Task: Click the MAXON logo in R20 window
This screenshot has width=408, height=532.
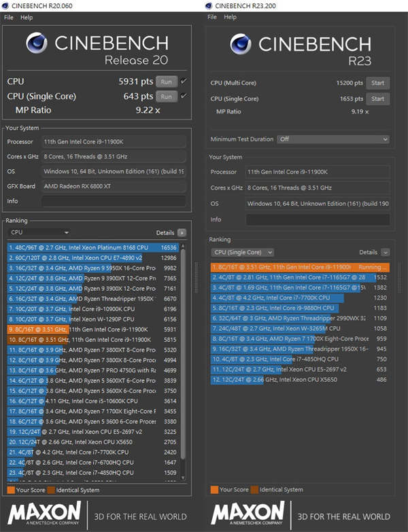Action: pyautogui.click(x=44, y=514)
